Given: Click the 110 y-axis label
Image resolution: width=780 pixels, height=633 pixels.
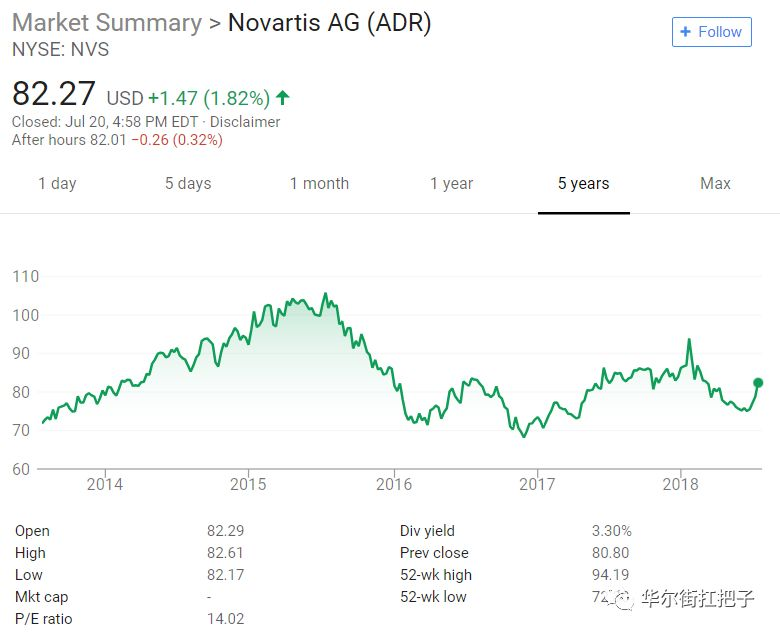Looking at the screenshot, I should [x=25, y=277].
